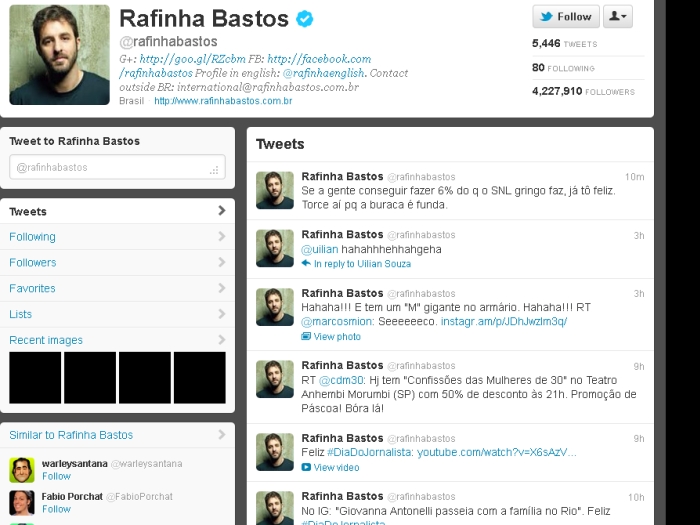Open youtube.com/watch?v=X6sAzV link
700x525 pixels.
coord(496,452)
